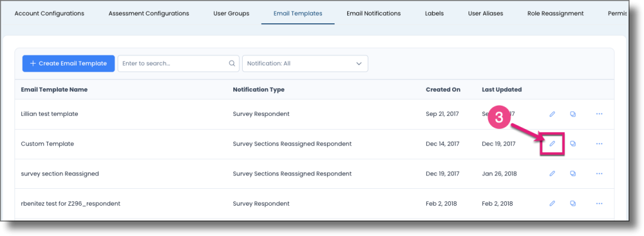Click Create Email Template button
Image resolution: width=644 pixels, height=236 pixels.
click(69, 64)
